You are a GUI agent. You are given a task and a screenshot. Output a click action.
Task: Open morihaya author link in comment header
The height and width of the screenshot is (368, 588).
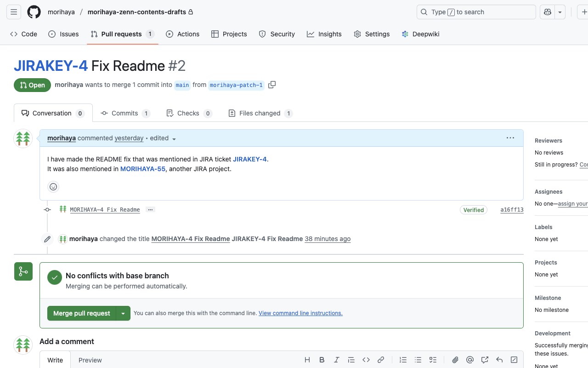(62, 138)
